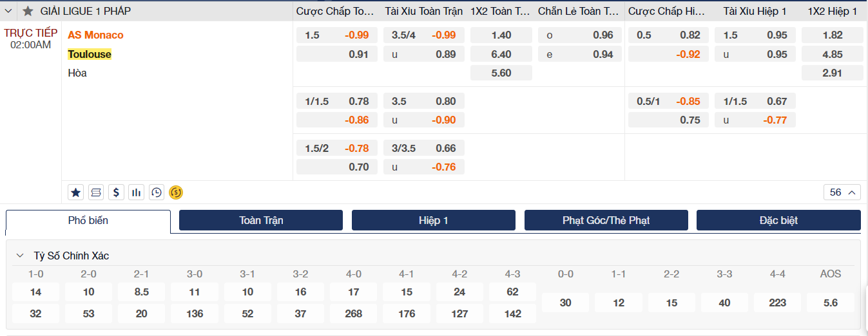Image resolution: width=868 pixels, height=336 pixels.
Task: Click the highlighted Toulouse team name
Action: tap(90, 54)
